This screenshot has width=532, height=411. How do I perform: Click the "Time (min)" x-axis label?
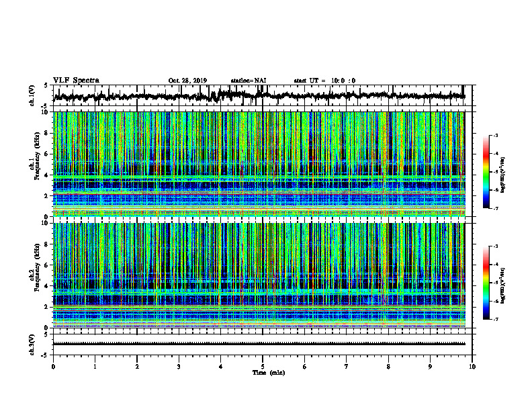point(269,373)
